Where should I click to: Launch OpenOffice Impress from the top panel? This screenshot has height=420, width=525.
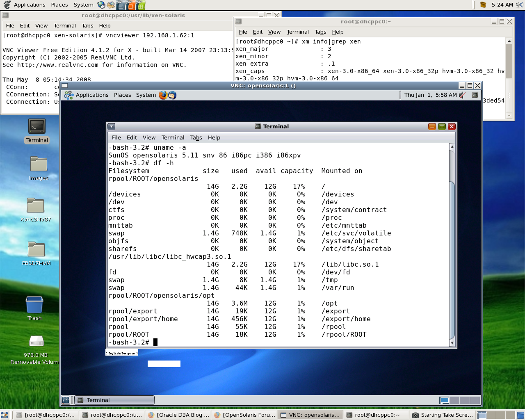point(130,5)
